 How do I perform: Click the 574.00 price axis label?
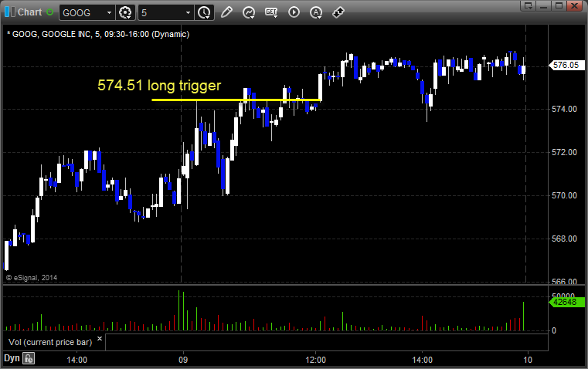click(x=564, y=109)
